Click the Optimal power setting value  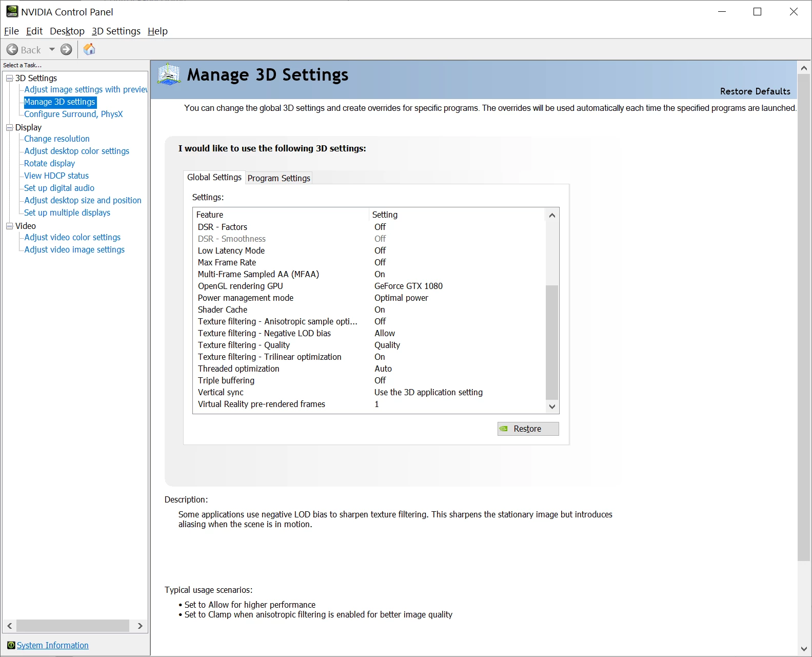[401, 298]
